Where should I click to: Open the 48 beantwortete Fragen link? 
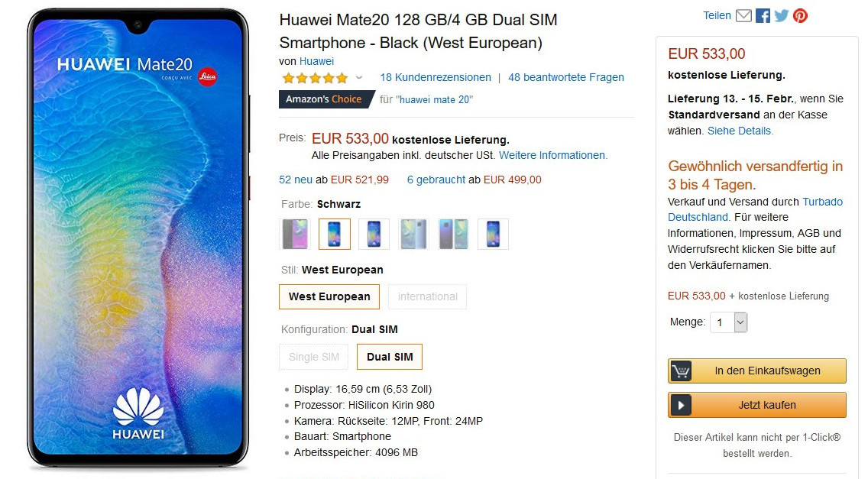(565, 77)
